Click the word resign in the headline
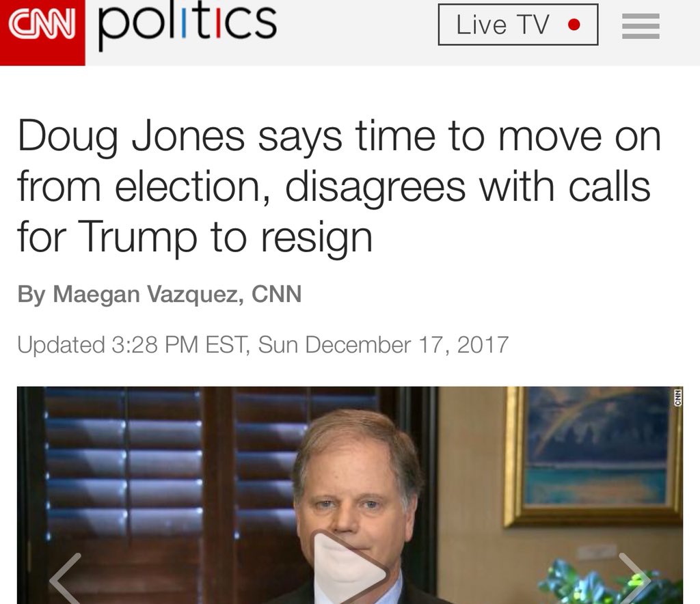This screenshot has height=604, width=700. tap(317, 236)
